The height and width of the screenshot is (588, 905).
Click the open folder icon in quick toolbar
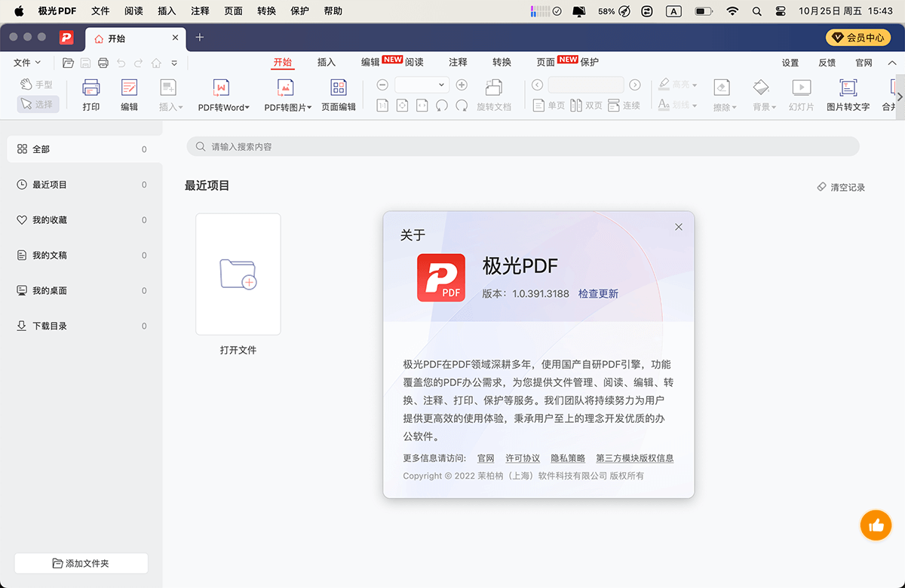click(69, 63)
